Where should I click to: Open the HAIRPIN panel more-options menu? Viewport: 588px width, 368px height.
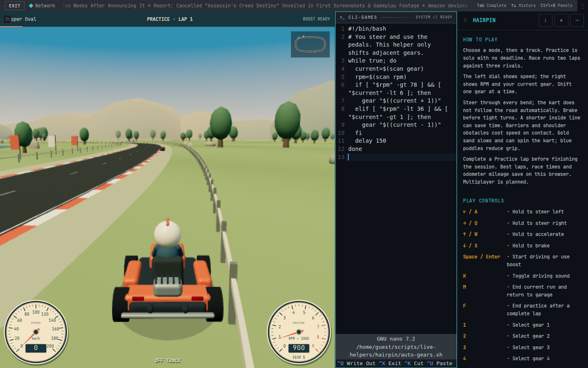[545, 20]
